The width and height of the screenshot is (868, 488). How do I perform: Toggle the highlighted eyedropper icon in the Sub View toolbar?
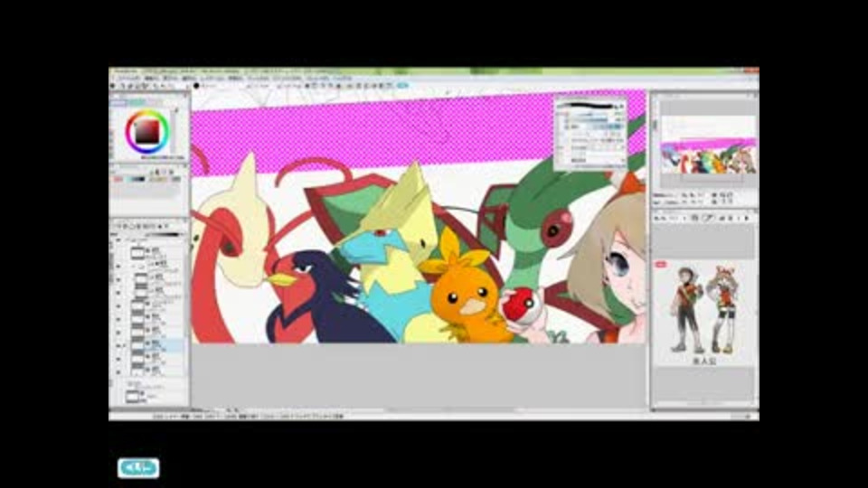[x=707, y=219]
